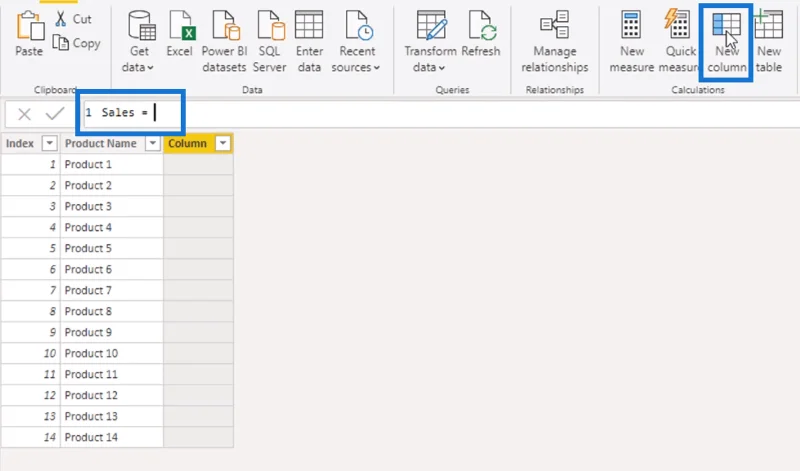Click the Cut scissors icon
This screenshot has width=800, height=471.
tap(61, 19)
